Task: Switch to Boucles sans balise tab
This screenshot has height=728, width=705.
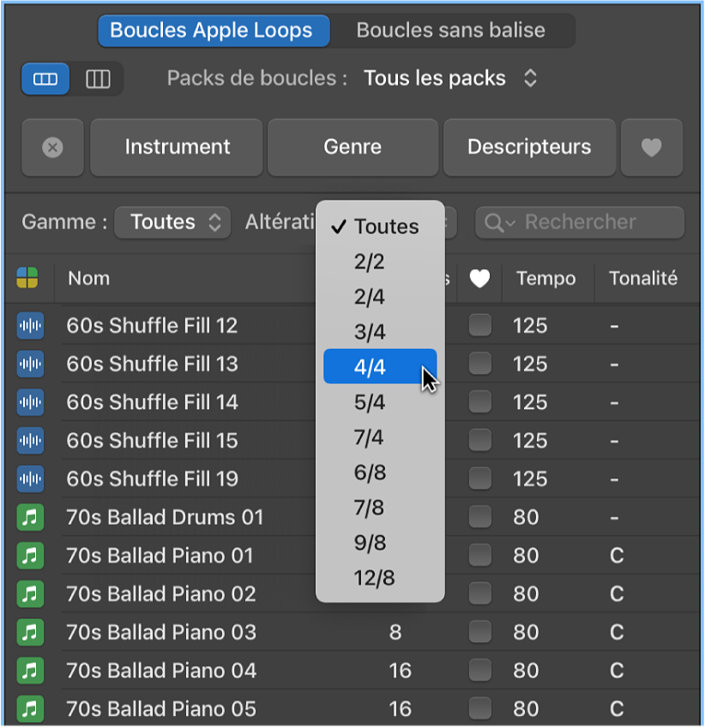Action: [x=450, y=31]
